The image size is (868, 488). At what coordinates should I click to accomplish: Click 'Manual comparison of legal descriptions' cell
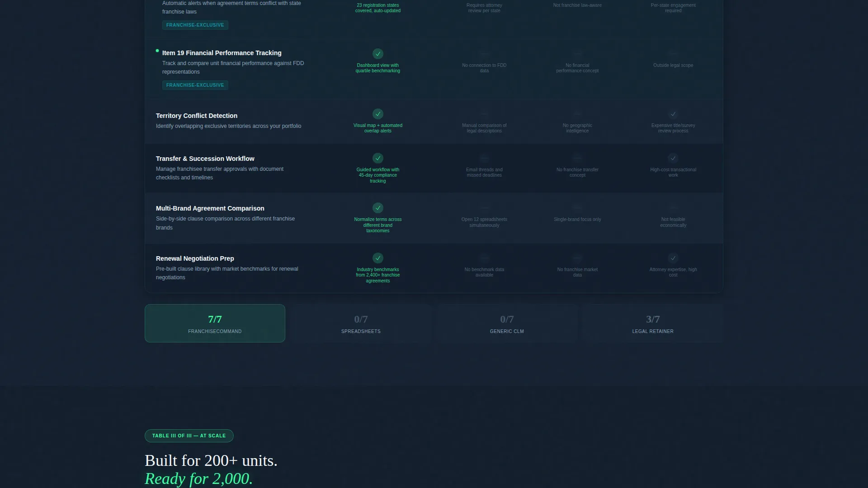(484, 128)
